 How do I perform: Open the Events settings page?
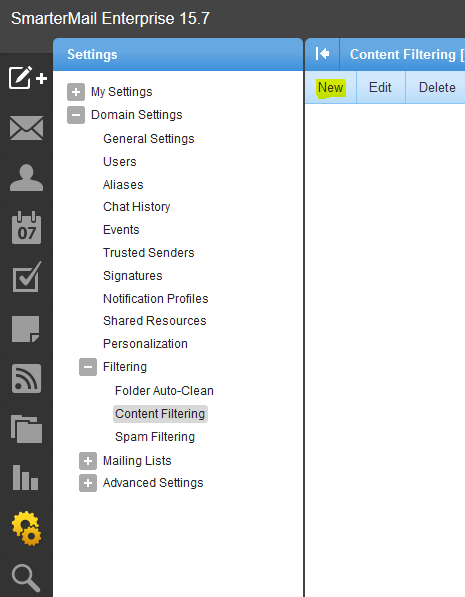121,230
